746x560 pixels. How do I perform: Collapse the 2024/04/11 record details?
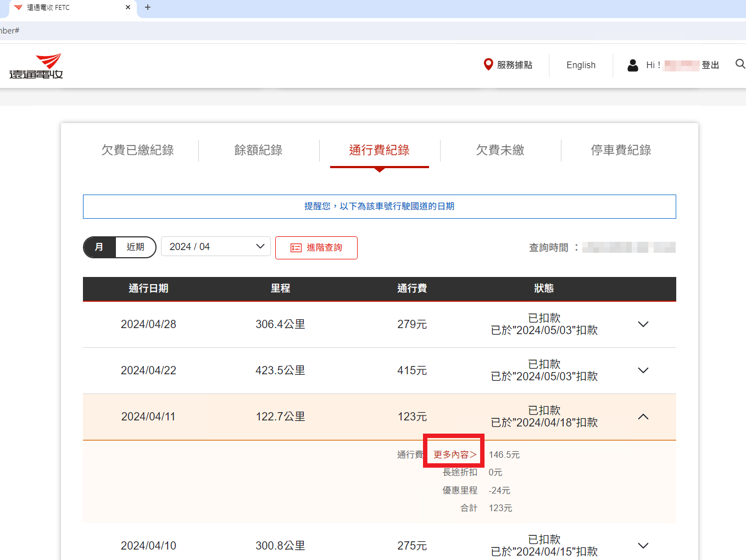[643, 417]
